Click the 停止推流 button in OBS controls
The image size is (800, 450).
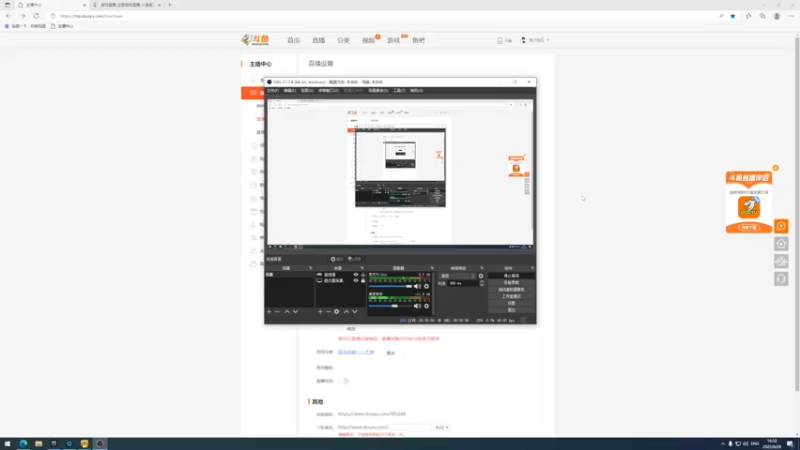click(x=511, y=276)
